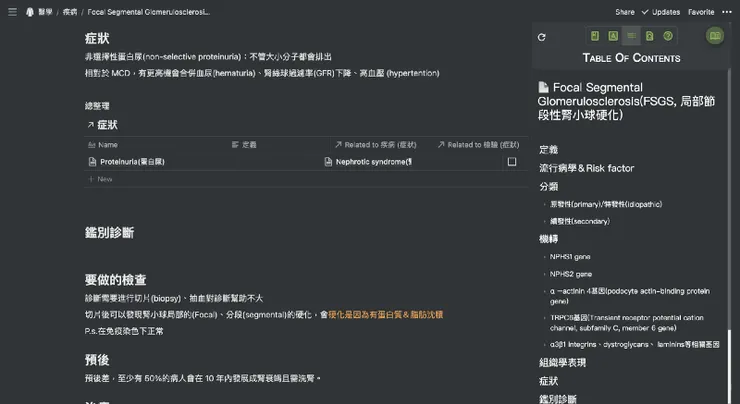Click the green question-mark help icon
This screenshot has height=404, width=740.
tap(668, 36)
